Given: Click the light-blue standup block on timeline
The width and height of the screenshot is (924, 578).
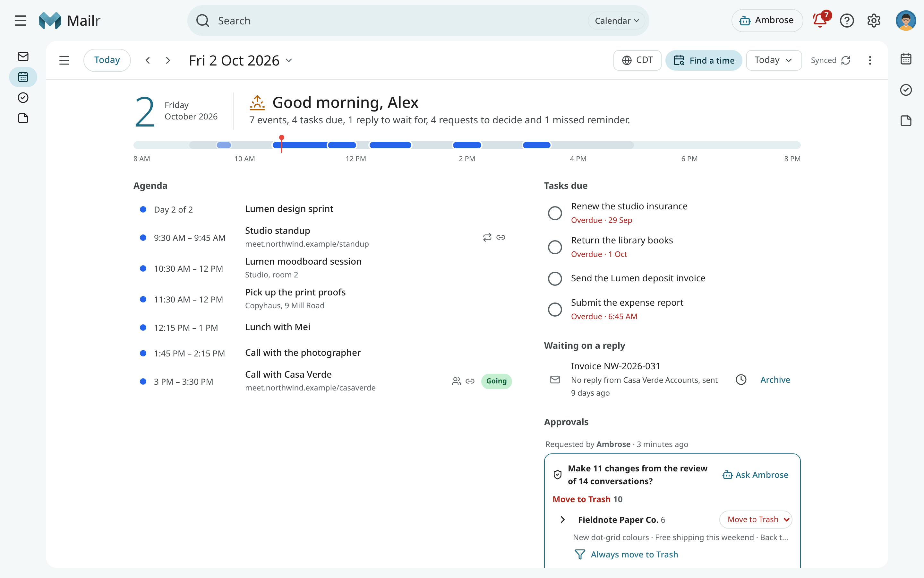Looking at the screenshot, I should tap(224, 145).
